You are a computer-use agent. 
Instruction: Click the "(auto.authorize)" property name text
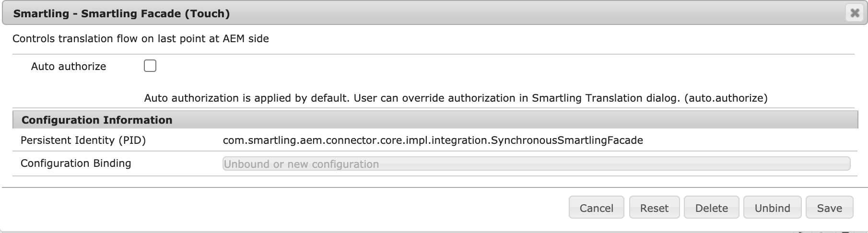pyautogui.click(x=726, y=98)
